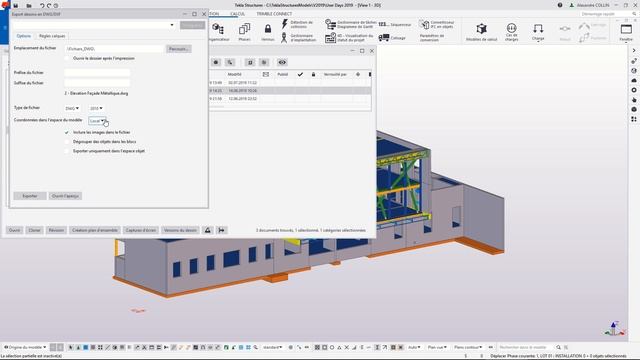This screenshot has height=360, width=640.
Task: Click the padlock column header in document list
Action: pyautogui.click(x=313, y=74)
